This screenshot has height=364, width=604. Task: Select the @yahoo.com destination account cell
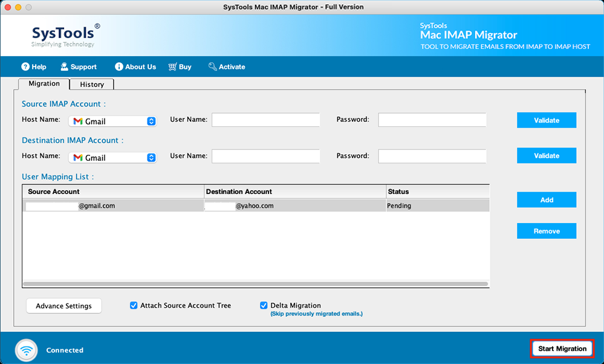tap(295, 206)
